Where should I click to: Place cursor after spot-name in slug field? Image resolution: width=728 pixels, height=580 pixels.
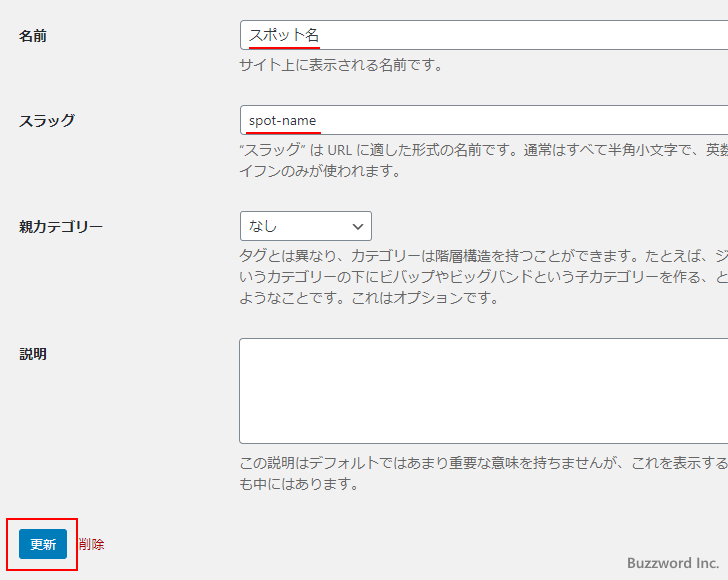tap(319, 120)
